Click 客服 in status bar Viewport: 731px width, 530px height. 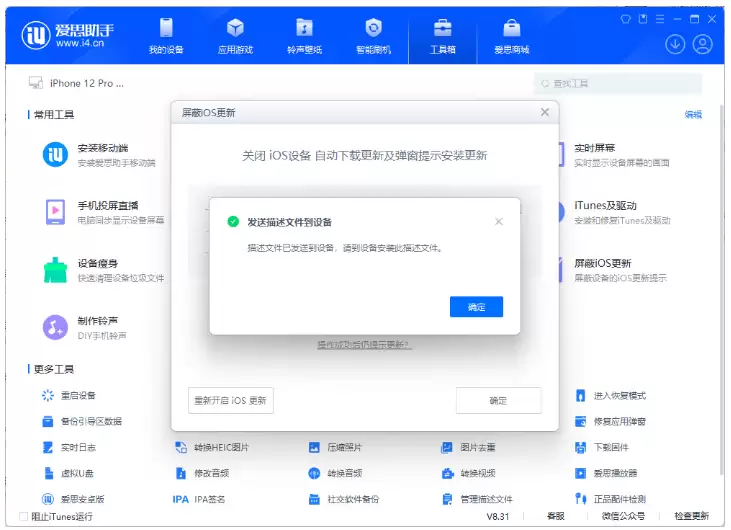555,516
